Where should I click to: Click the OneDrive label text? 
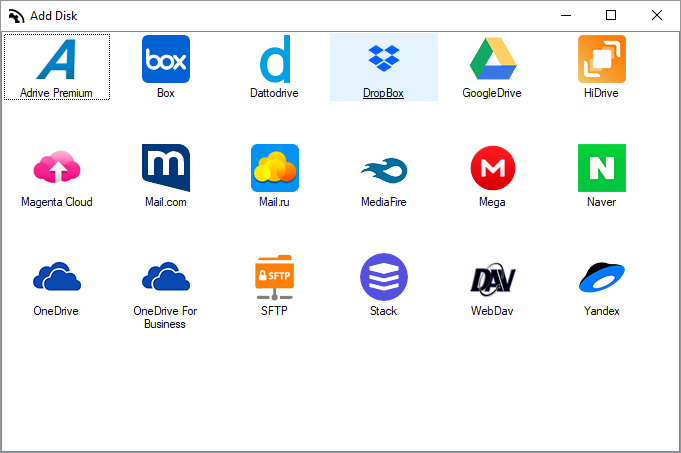(x=56, y=311)
